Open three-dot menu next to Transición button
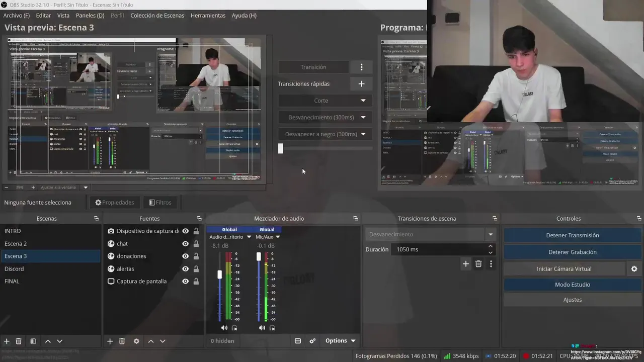Viewport: 644px width, 362px height. click(361, 67)
